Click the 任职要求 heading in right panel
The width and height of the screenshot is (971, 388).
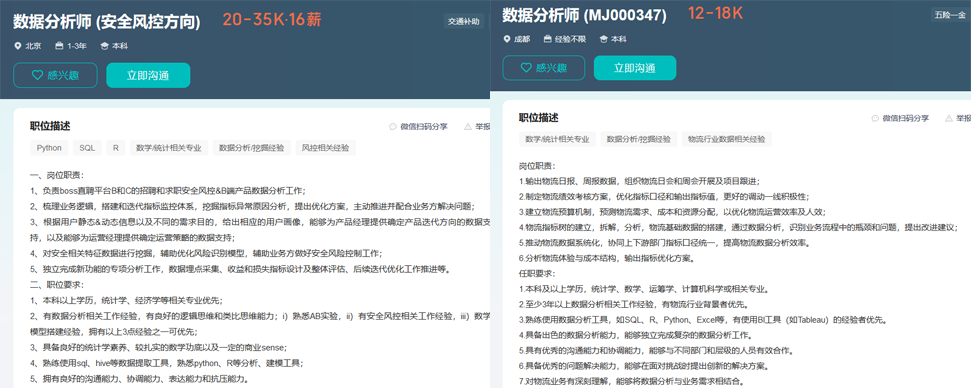pos(538,274)
